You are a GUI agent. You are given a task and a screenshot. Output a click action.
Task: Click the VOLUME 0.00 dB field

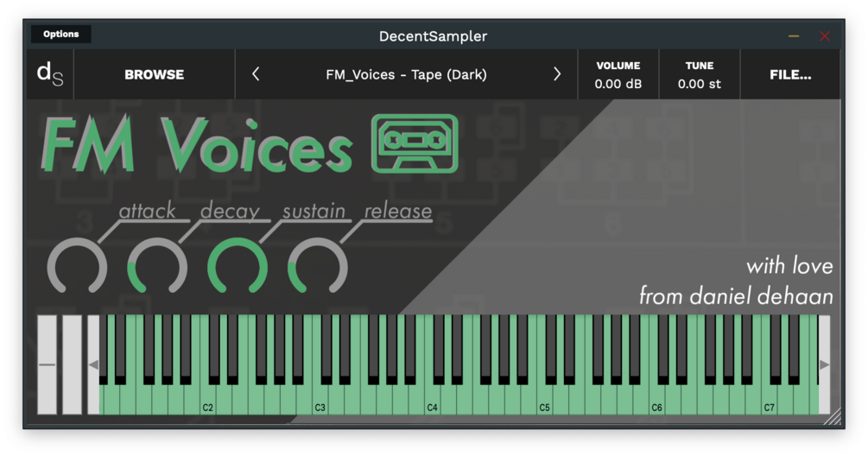(618, 74)
